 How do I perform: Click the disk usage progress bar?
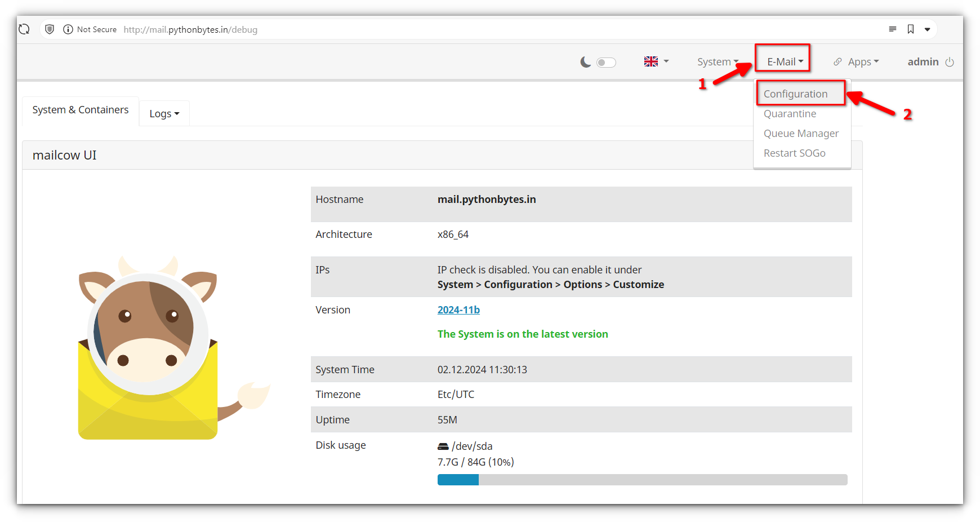click(642, 479)
